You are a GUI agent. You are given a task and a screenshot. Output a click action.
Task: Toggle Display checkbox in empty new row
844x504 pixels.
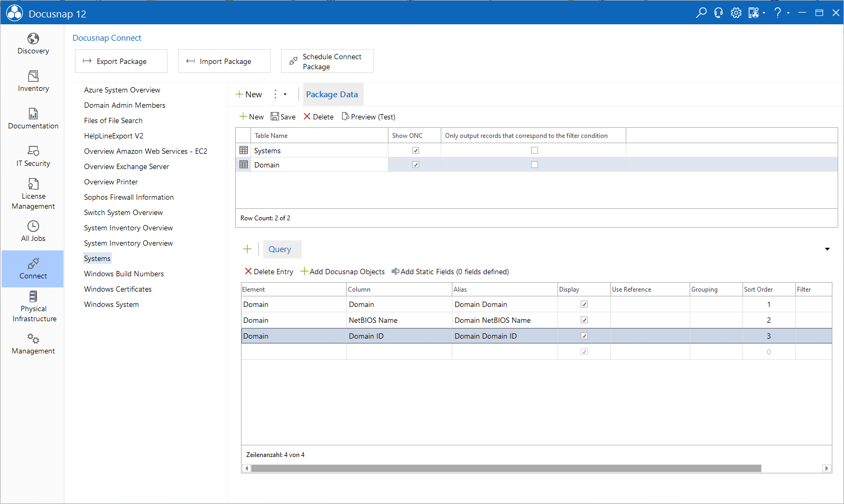coord(584,352)
